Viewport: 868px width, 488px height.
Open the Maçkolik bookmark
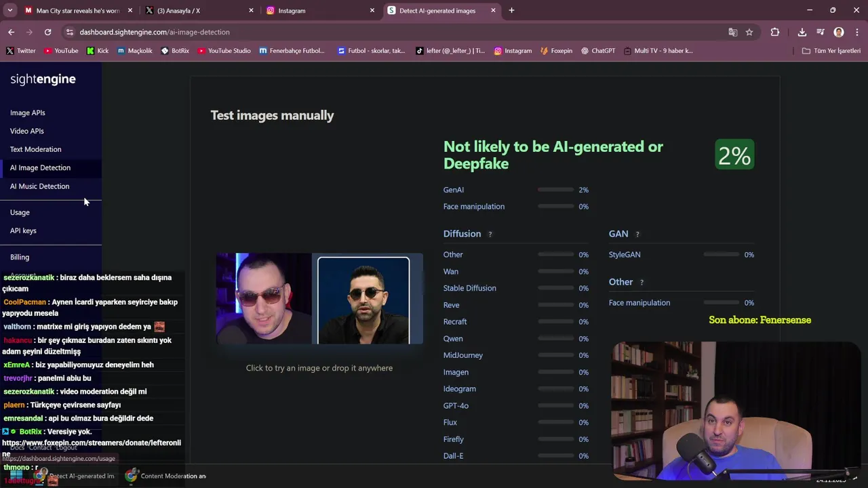coord(134,51)
